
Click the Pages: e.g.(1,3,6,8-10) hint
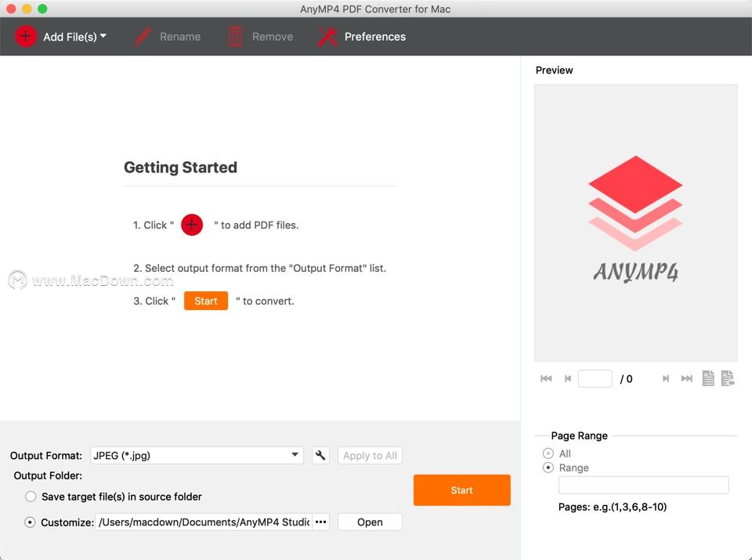point(613,507)
